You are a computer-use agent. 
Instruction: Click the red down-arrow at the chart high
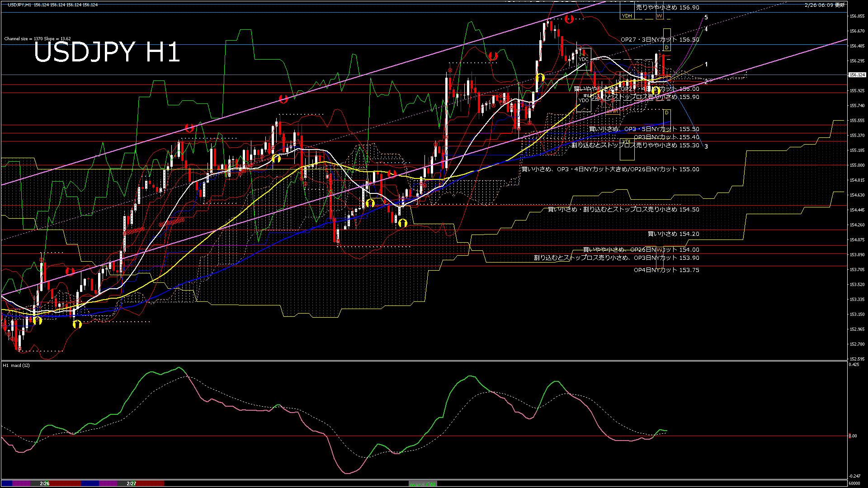(x=569, y=19)
